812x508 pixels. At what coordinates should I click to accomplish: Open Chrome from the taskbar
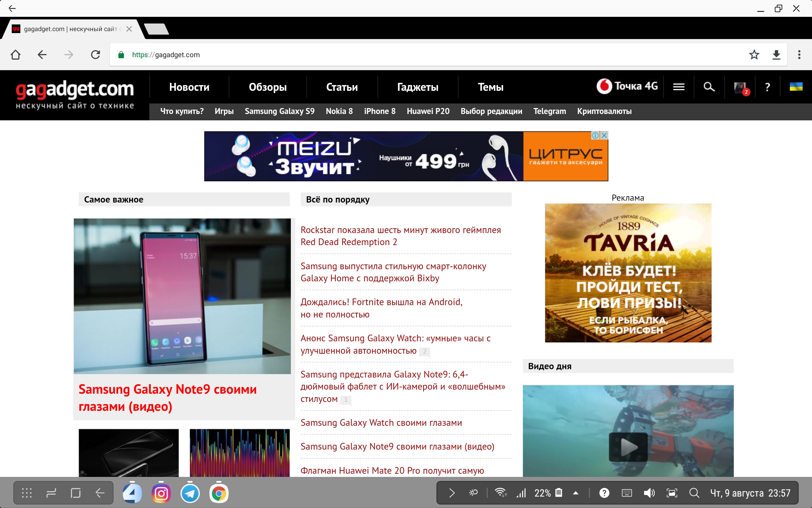pos(219,493)
